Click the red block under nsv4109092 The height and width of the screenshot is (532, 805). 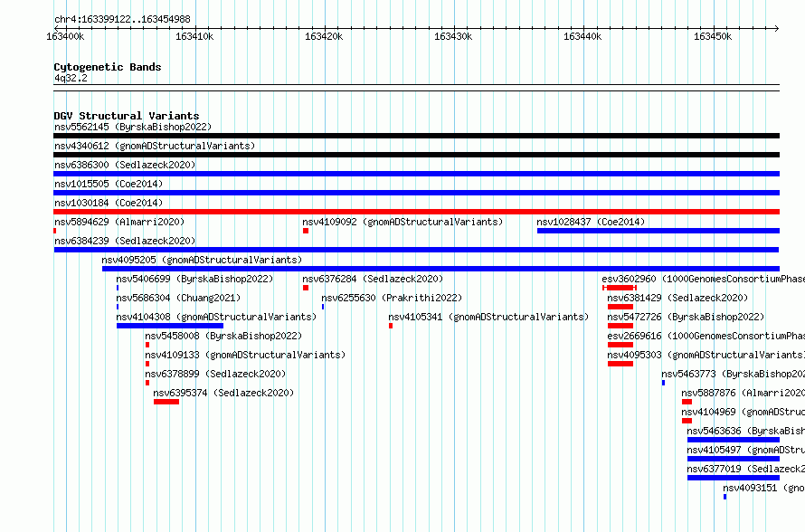[x=306, y=231]
